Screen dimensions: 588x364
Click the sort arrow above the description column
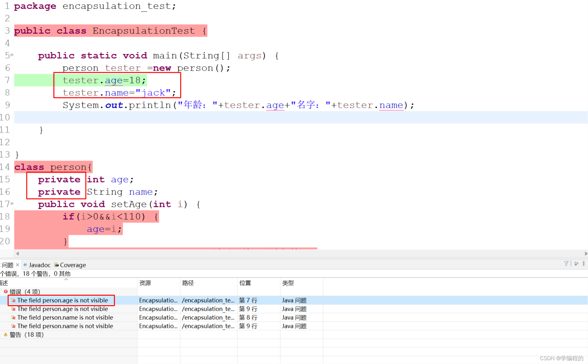pos(66,279)
